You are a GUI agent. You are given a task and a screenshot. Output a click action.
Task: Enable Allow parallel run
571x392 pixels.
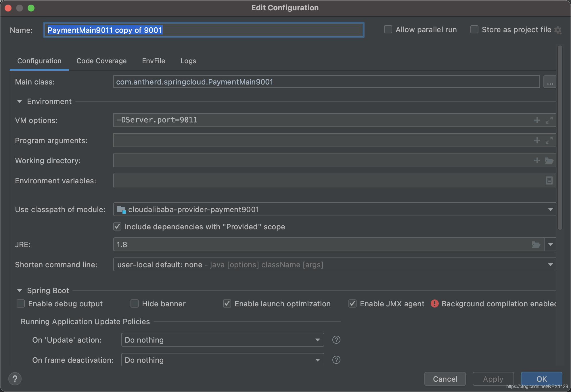pyautogui.click(x=388, y=30)
